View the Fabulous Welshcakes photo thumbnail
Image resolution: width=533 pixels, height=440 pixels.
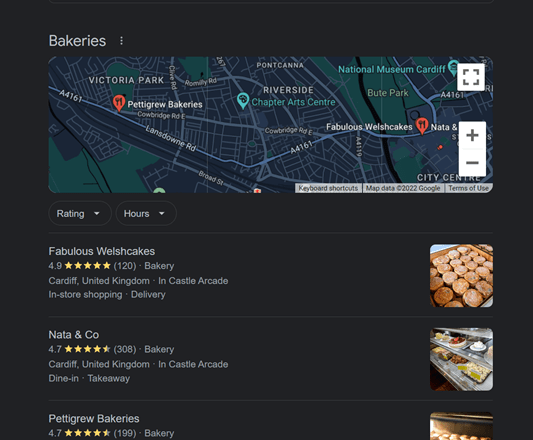pyautogui.click(x=461, y=275)
